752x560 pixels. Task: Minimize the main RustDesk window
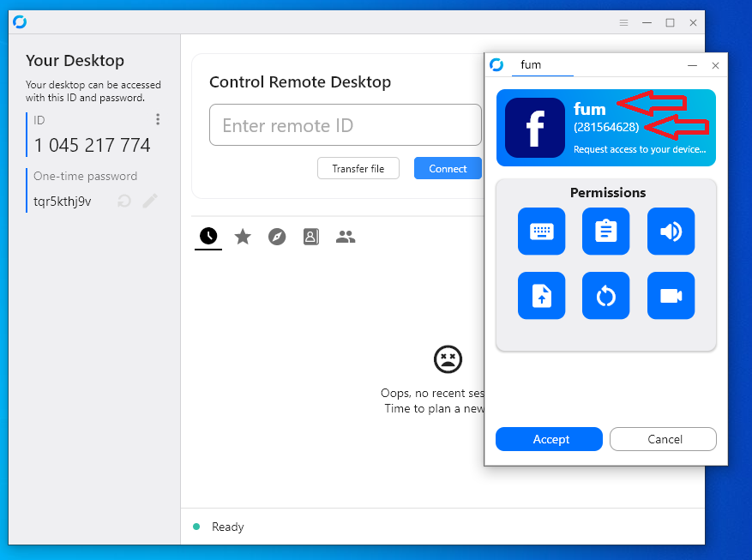pyautogui.click(x=647, y=22)
